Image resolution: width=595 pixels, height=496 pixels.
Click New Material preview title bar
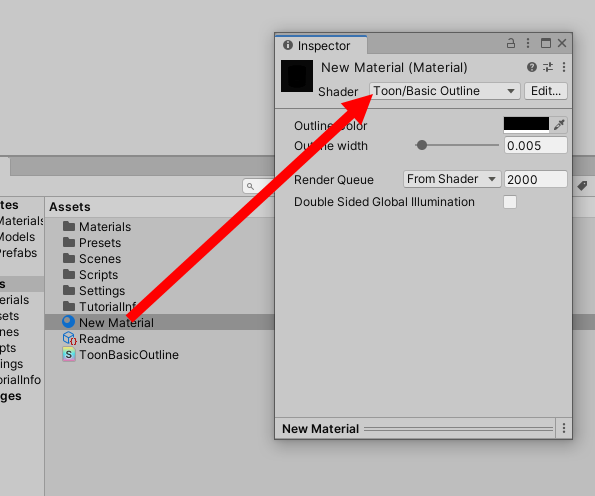click(415, 428)
